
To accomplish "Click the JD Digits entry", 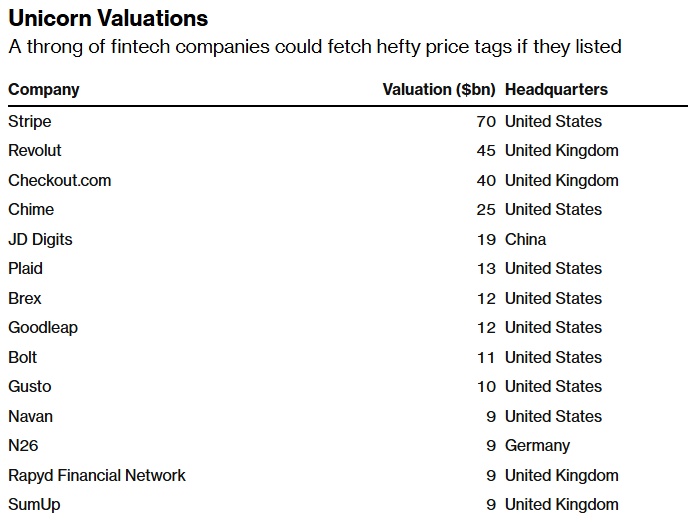I will click(x=41, y=240).
